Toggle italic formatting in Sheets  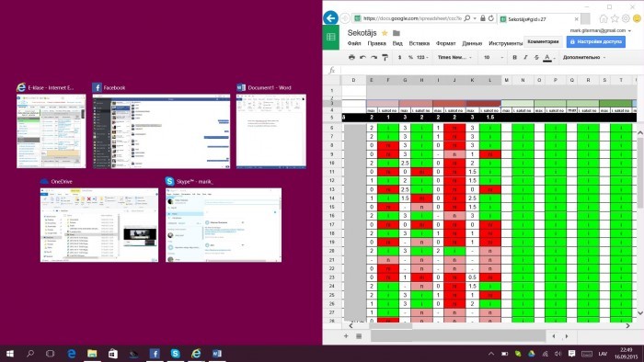coord(525,57)
